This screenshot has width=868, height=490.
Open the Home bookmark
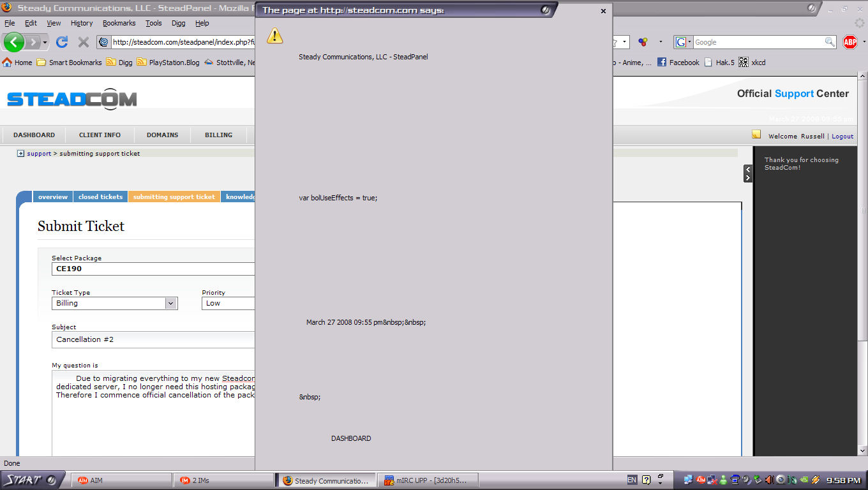coord(17,63)
